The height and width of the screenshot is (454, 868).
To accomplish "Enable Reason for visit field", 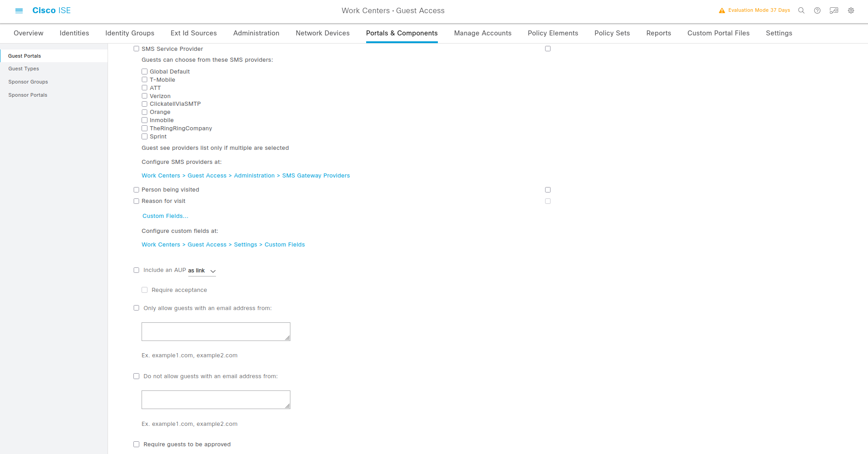I will (x=136, y=201).
